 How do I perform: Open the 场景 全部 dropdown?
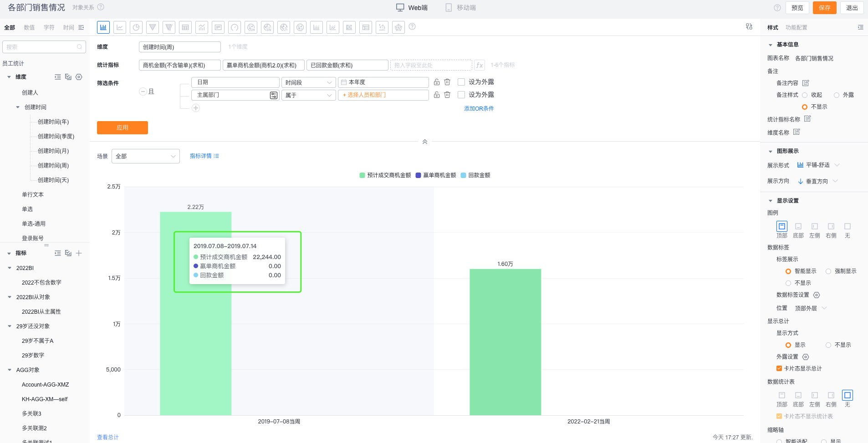coord(146,156)
